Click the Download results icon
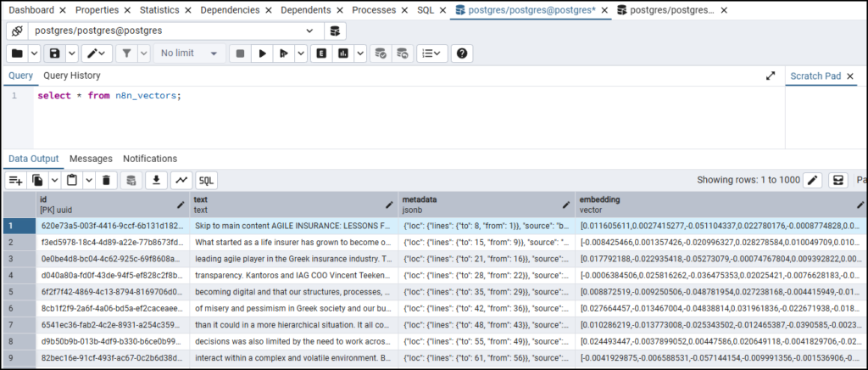Image resolution: width=868 pixels, height=370 pixels. tap(156, 180)
